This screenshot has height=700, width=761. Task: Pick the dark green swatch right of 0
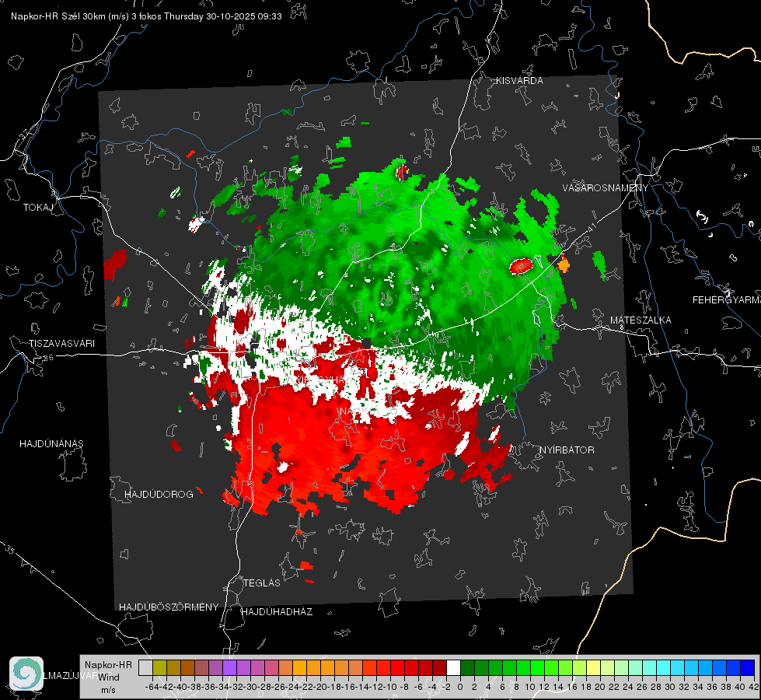pyautogui.click(x=467, y=667)
